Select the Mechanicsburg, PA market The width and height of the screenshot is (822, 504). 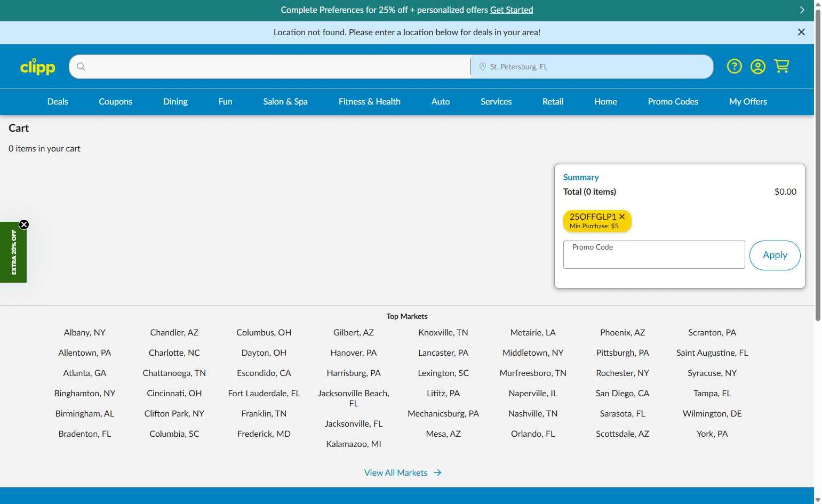tap(443, 413)
